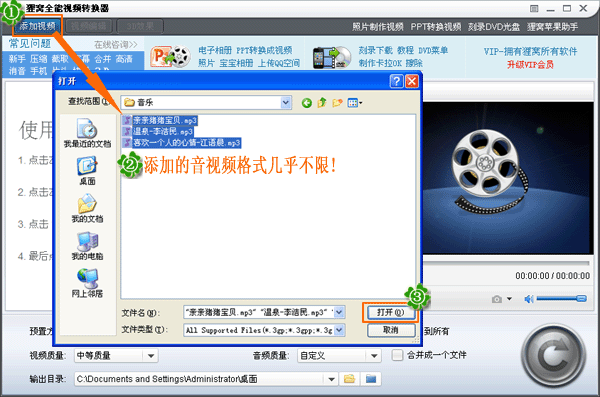Open the 上传QQ空间 link

(x=279, y=63)
